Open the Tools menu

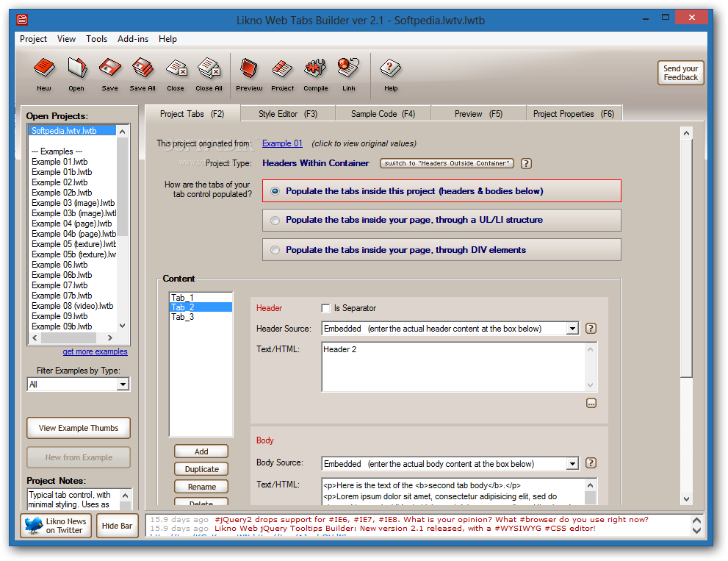click(96, 39)
